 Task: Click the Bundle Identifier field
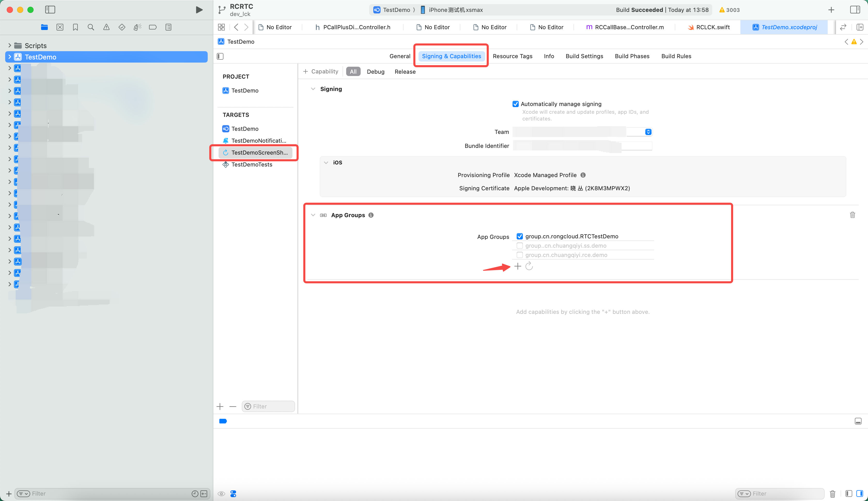[x=582, y=146]
